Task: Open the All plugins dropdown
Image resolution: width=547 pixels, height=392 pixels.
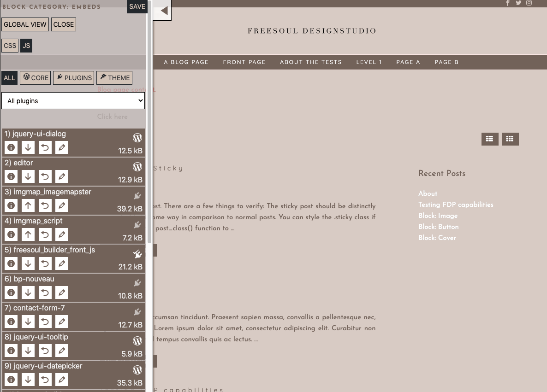Action: coord(73,101)
